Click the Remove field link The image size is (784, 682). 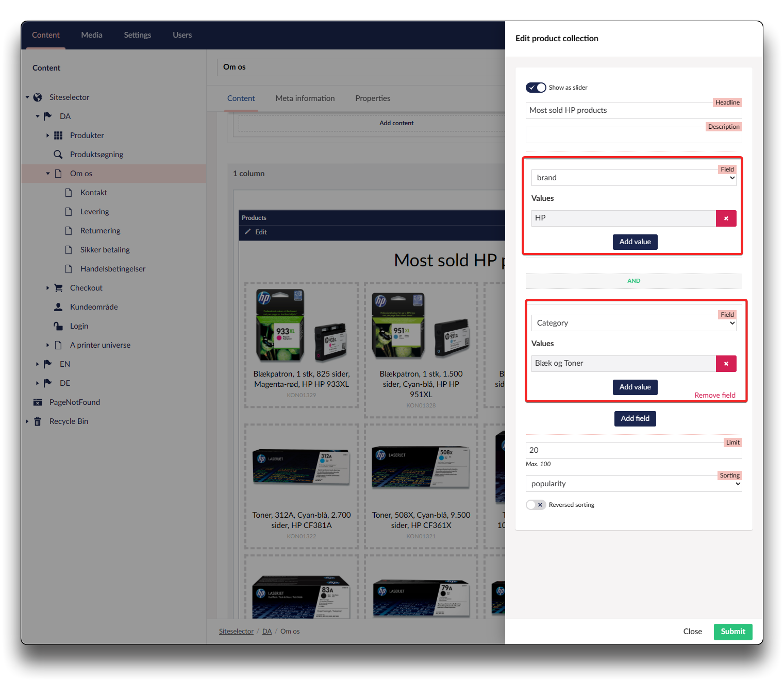[x=715, y=395]
